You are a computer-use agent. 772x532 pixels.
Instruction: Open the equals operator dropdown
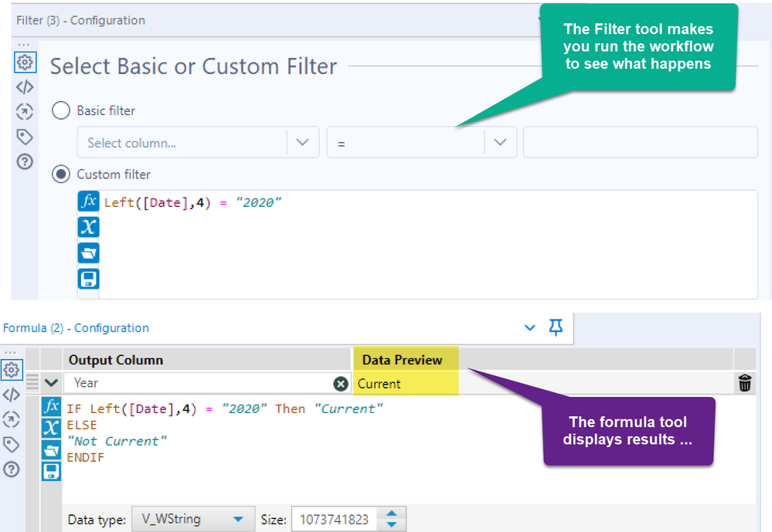click(500, 143)
